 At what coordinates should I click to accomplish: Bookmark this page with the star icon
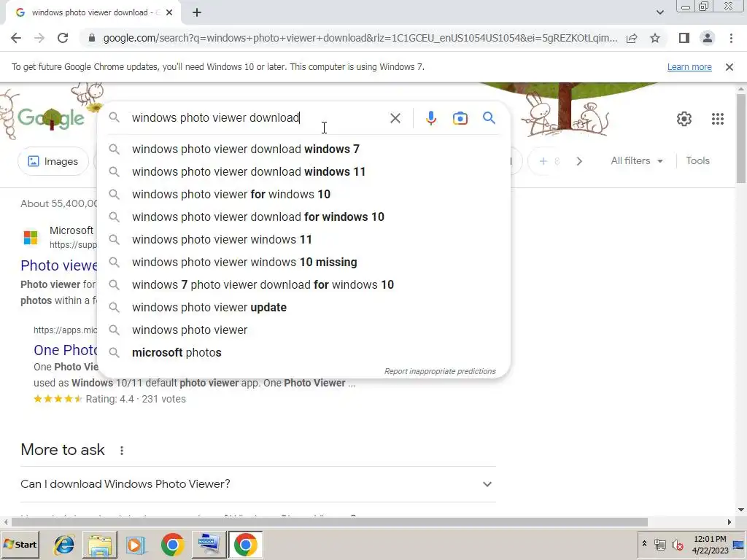tap(655, 38)
